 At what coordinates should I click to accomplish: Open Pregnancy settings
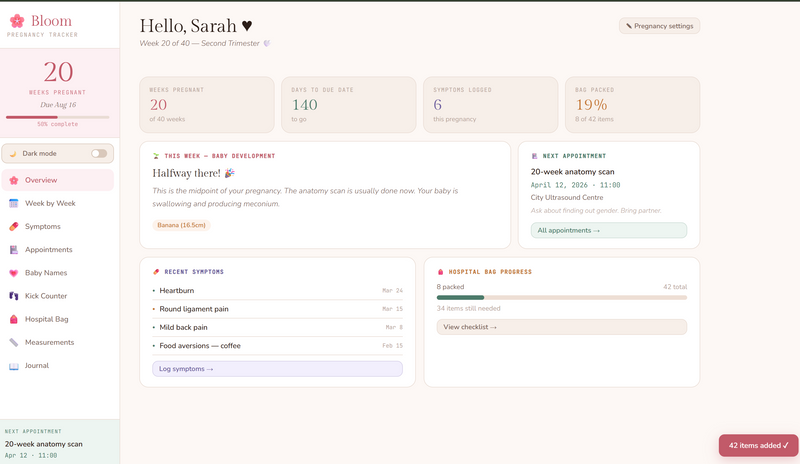point(659,26)
